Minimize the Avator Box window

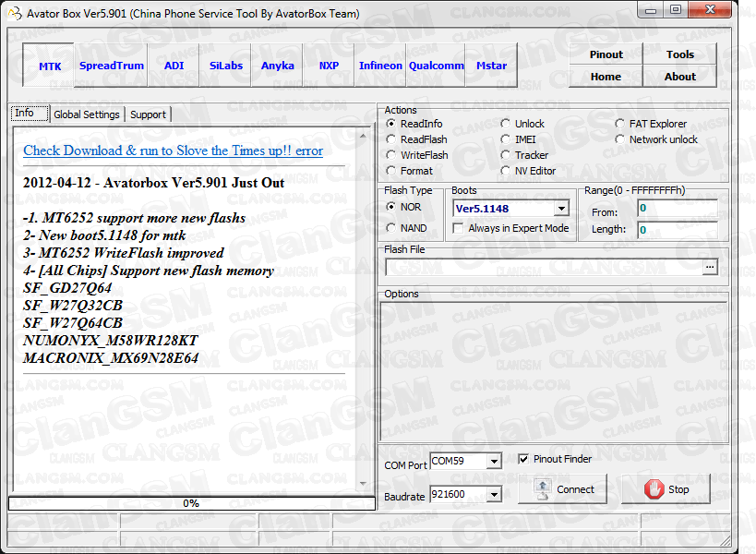[651, 10]
